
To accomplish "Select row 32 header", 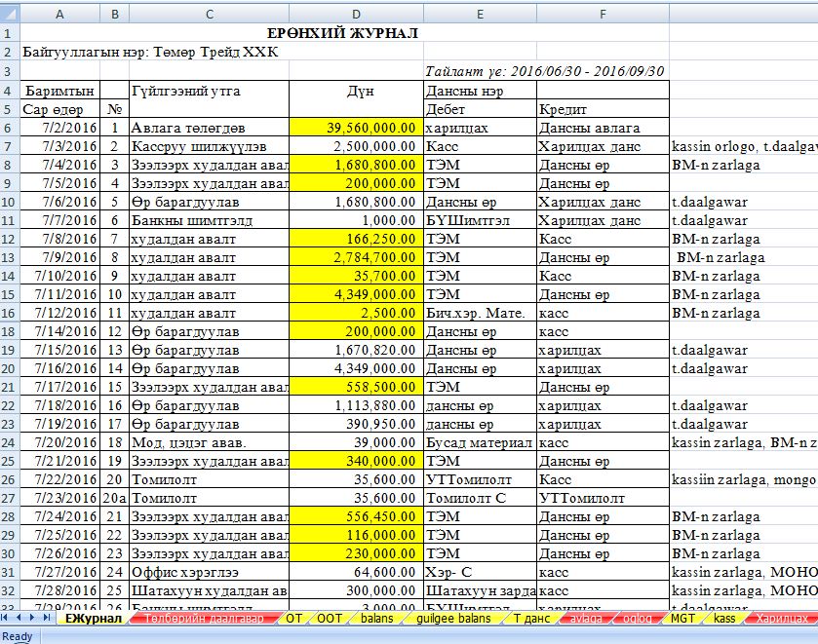I will point(10,590).
